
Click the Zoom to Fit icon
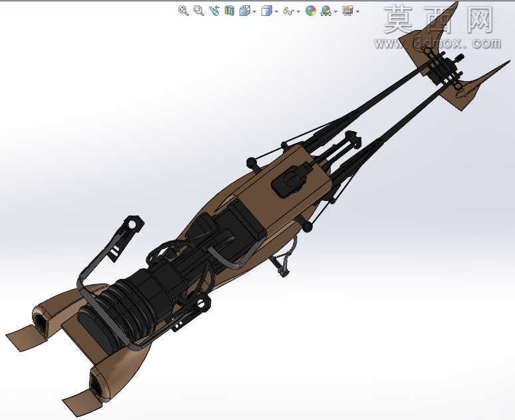[x=183, y=11]
